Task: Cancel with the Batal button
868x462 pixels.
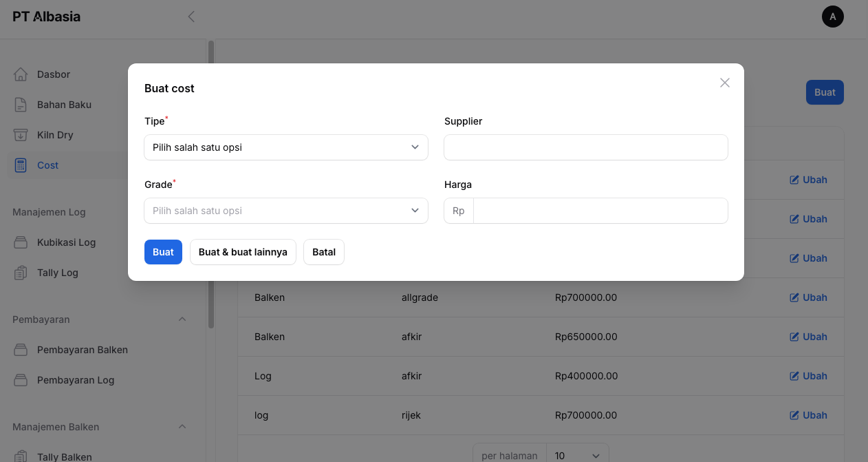Action: point(323,252)
